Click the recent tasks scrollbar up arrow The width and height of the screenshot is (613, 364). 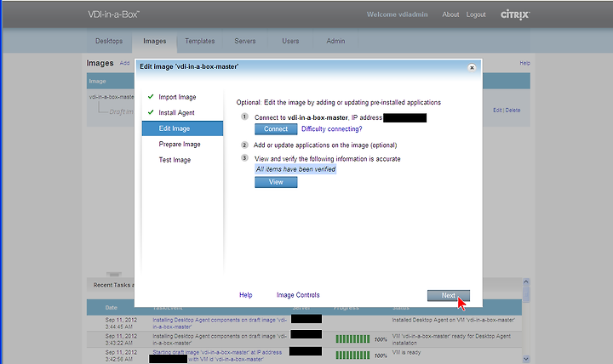526,282
